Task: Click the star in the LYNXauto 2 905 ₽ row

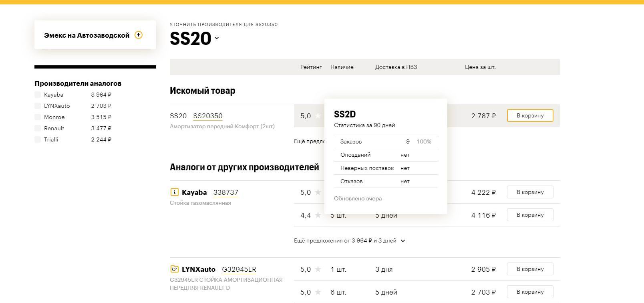Action: pos(318,269)
